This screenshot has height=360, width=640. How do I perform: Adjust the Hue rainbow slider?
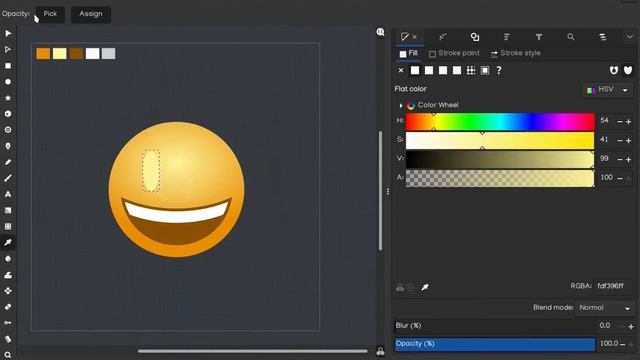500,121
